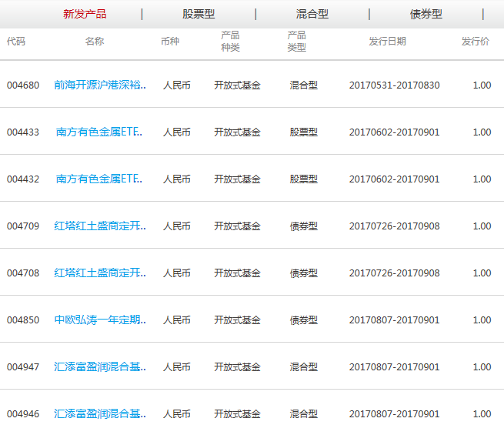Click the 代码 column header
Screen dimensions: 504x435
coord(16,41)
